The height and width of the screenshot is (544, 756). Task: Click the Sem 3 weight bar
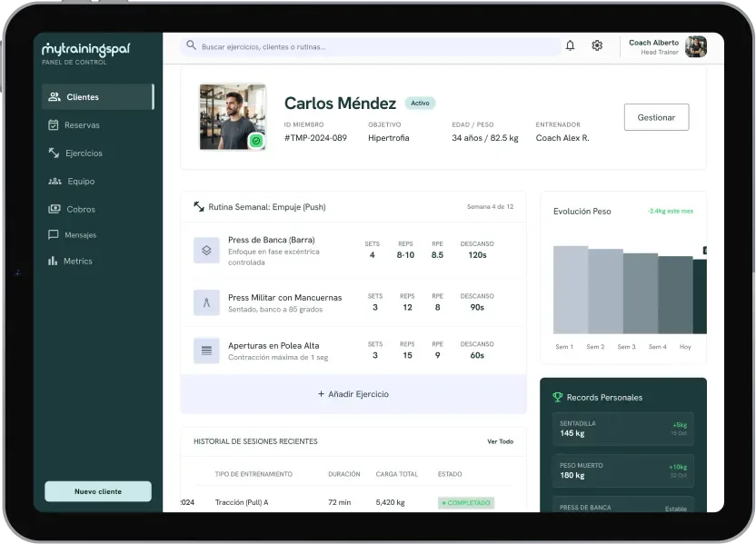pyautogui.click(x=641, y=293)
